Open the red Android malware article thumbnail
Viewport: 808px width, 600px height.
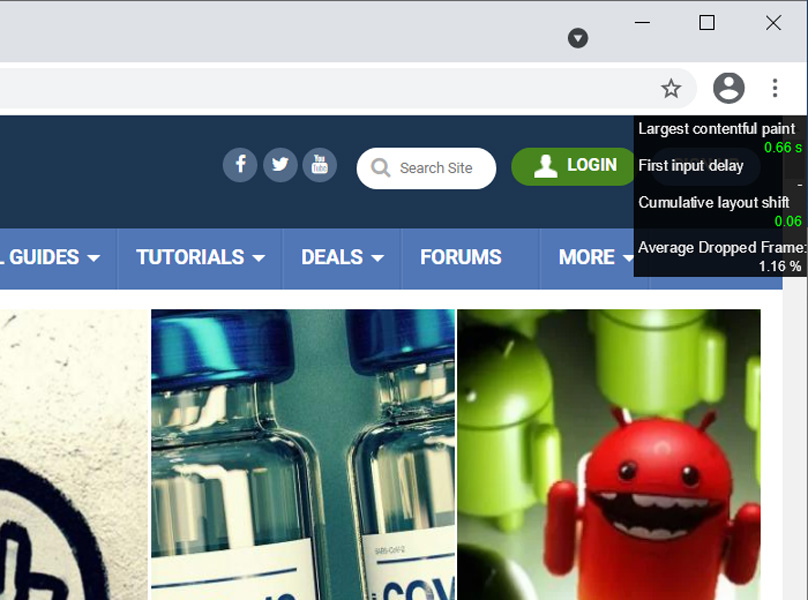point(609,455)
